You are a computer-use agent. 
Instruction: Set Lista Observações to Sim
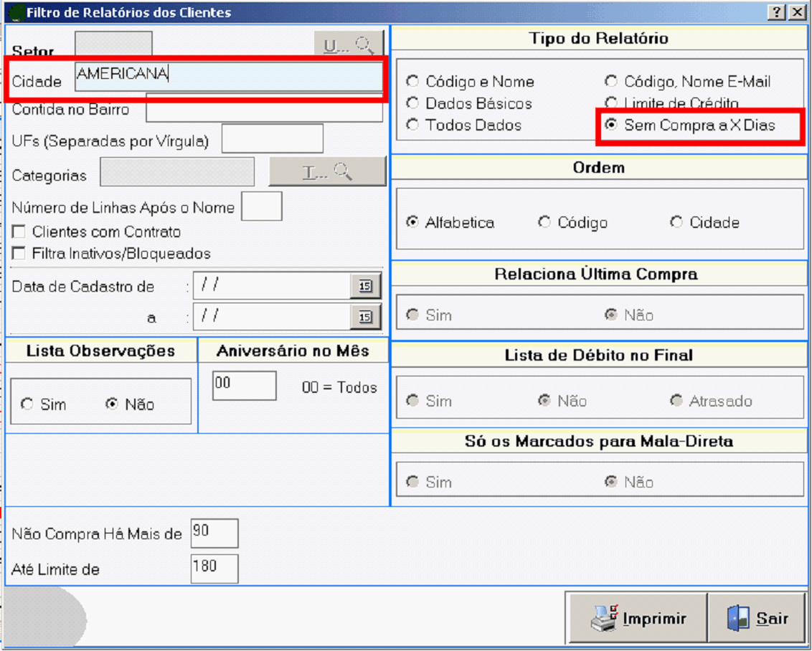click(27, 404)
